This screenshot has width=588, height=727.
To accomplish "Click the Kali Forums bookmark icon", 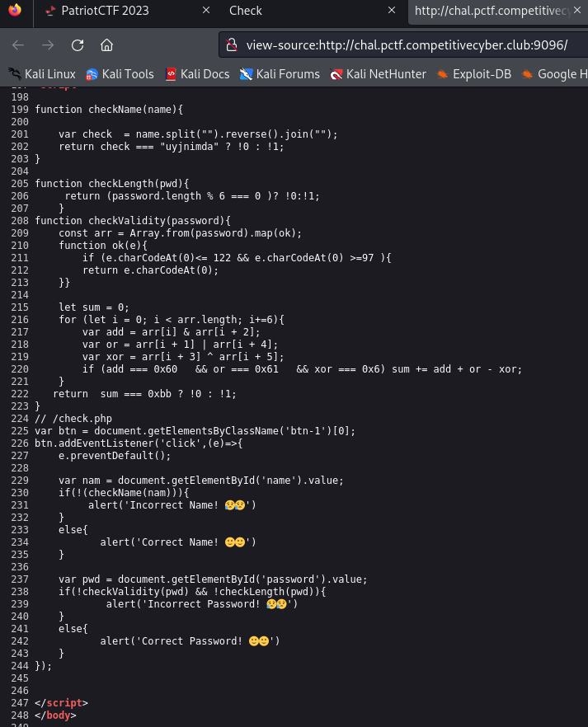I will click(246, 74).
